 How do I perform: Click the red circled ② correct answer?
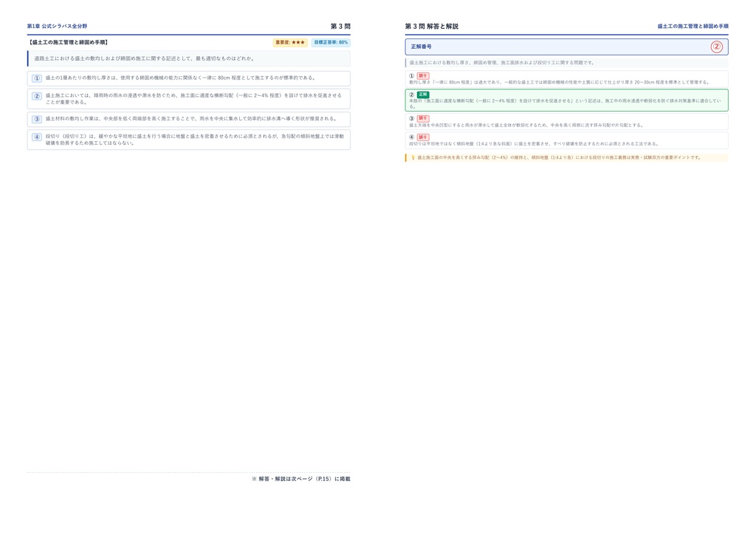716,47
